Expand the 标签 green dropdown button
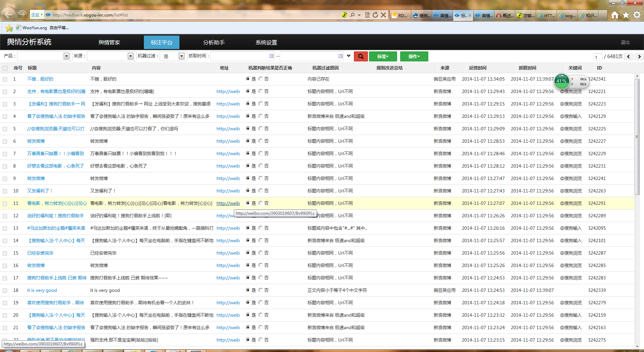 (x=383, y=56)
